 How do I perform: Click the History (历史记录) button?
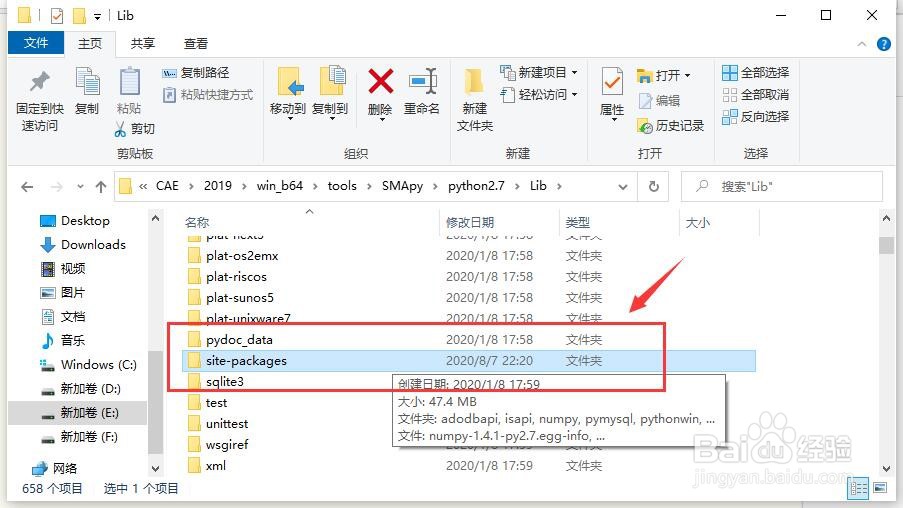coord(670,126)
